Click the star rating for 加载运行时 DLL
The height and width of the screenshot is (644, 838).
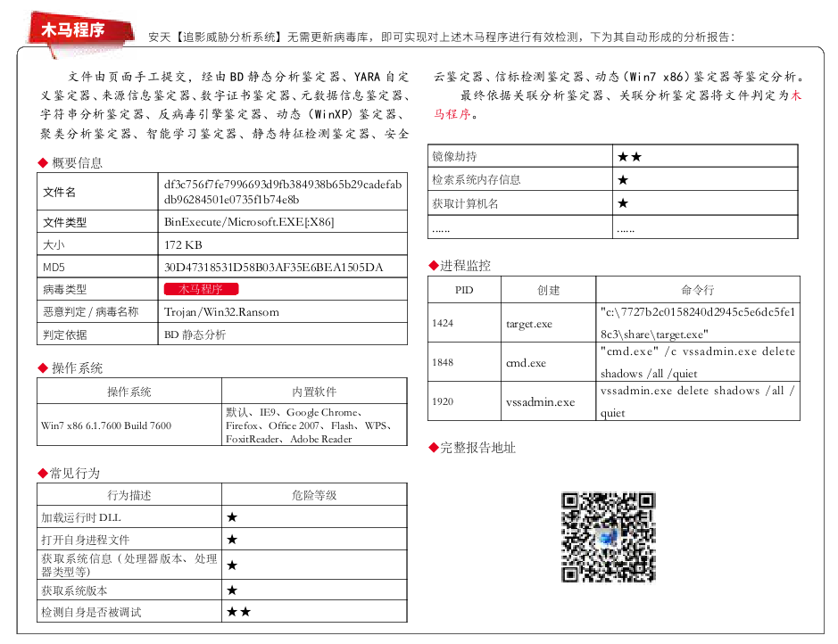pyautogui.click(x=232, y=517)
